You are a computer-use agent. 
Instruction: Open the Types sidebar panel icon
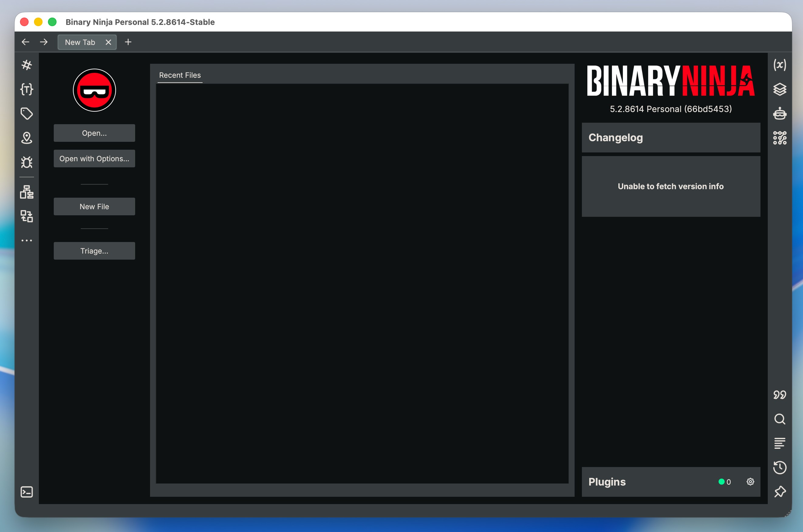(26, 89)
